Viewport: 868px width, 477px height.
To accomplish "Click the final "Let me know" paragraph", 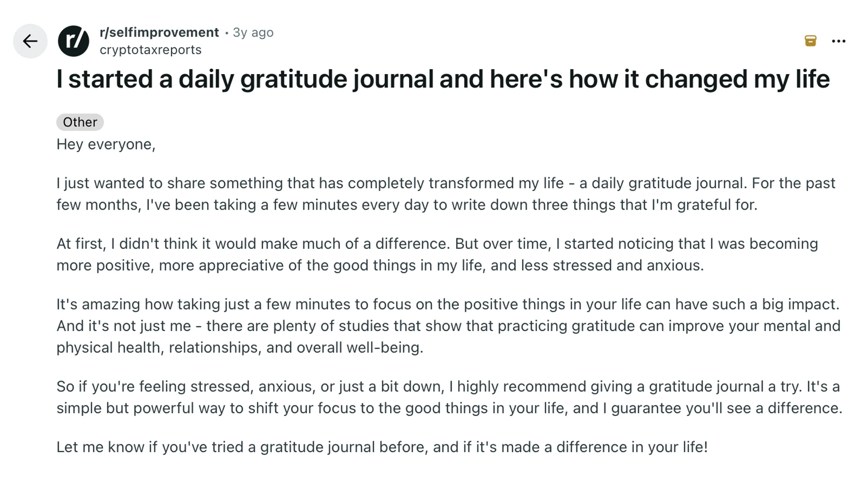I will [x=382, y=447].
